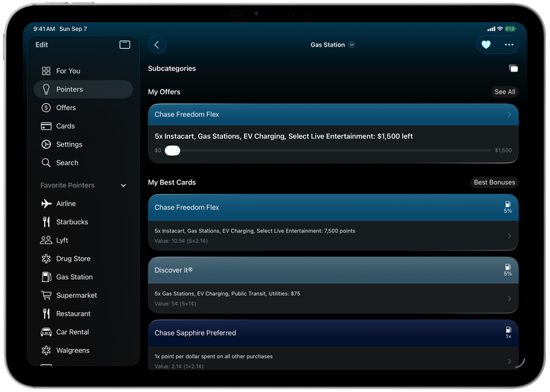This screenshot has height=392, width=550.
Task: Click the 5% gas icon on Discover it
Action: click(x=507, y=270)
